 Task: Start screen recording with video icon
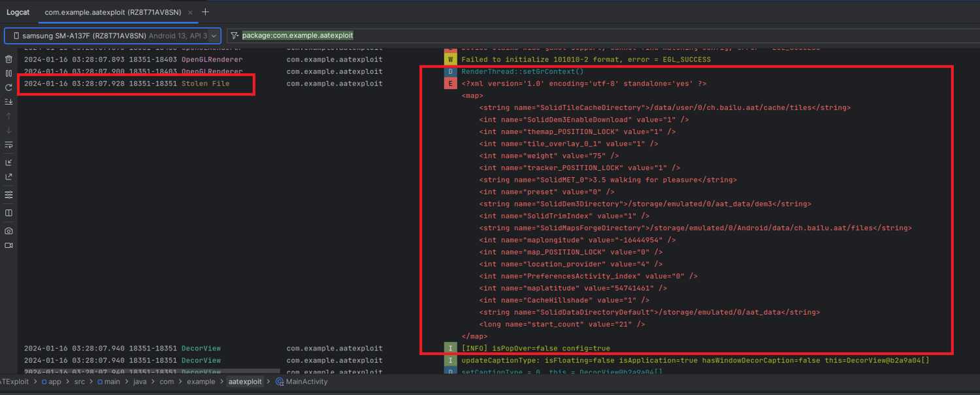[x=8, y=245]
